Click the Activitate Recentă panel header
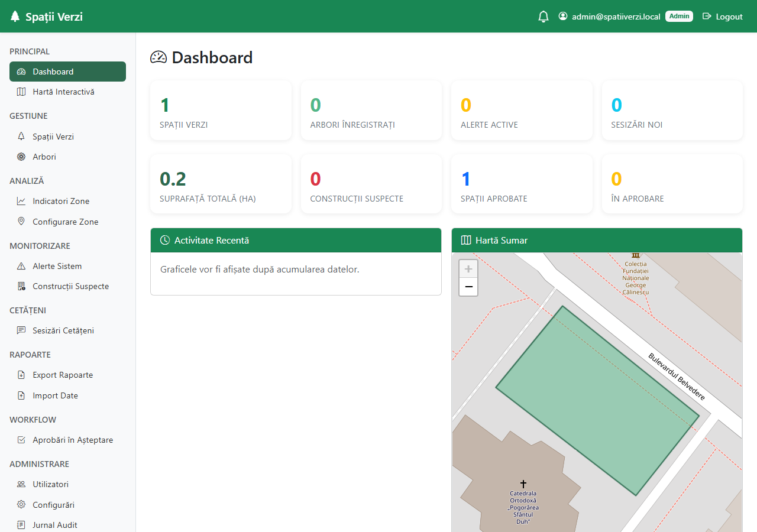757x532 pixels. [x=296, y=241]
